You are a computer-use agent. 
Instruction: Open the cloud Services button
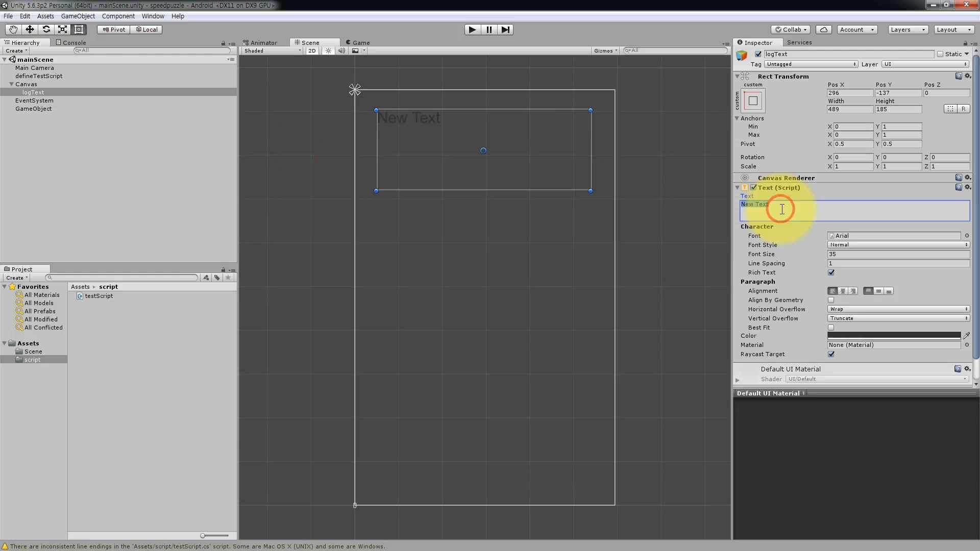[x=824, y=30]
